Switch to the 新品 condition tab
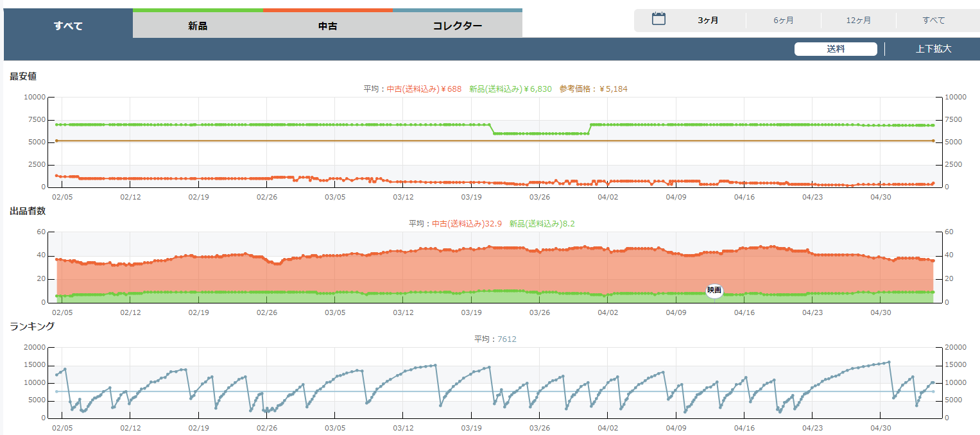 [198, 26]
